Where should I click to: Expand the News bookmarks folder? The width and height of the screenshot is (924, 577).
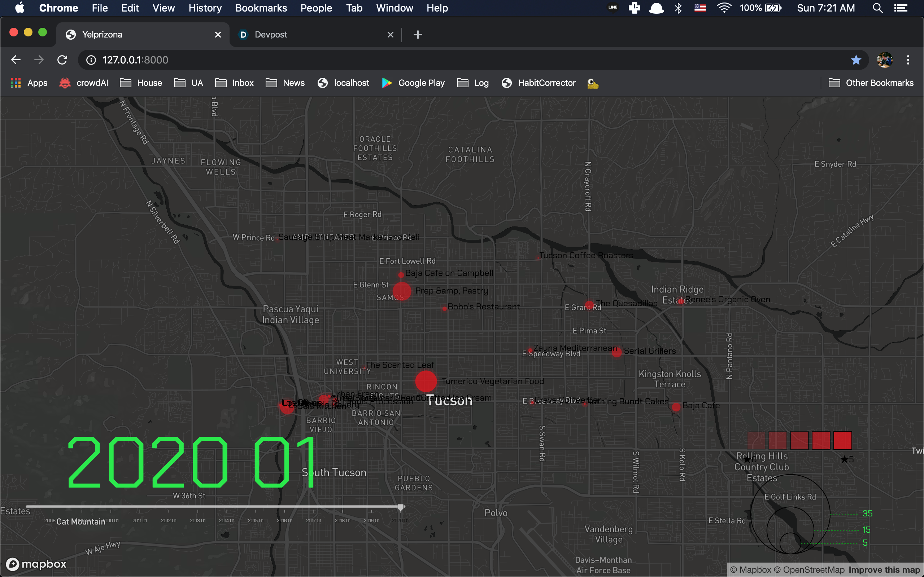pyautogui.click(x=285, y=83)
